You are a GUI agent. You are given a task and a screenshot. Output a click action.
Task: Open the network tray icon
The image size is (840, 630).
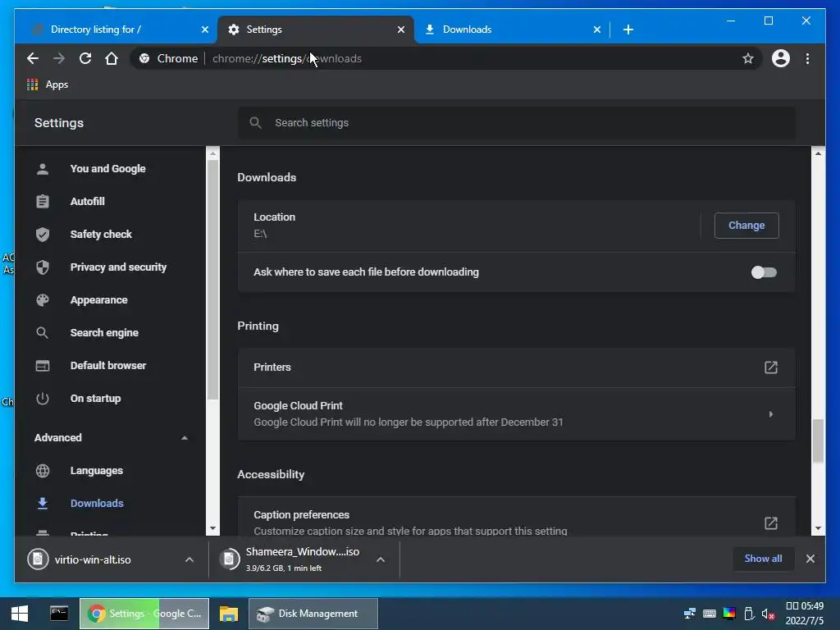coord(690,614)
